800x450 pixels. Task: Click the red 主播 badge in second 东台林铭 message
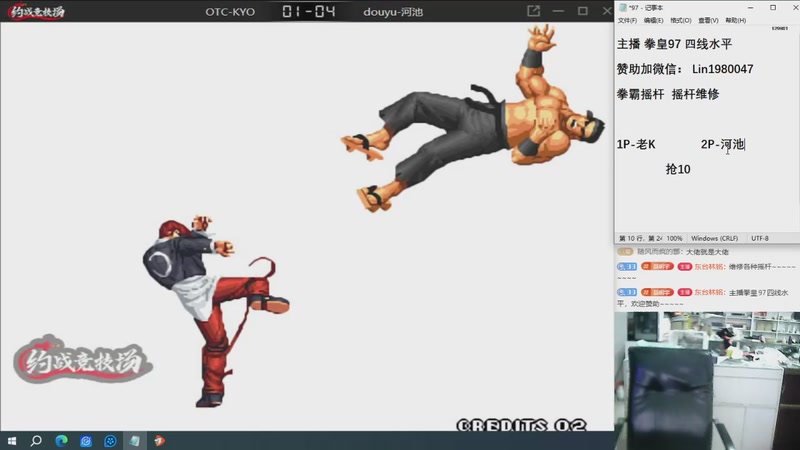click(684, 292)
